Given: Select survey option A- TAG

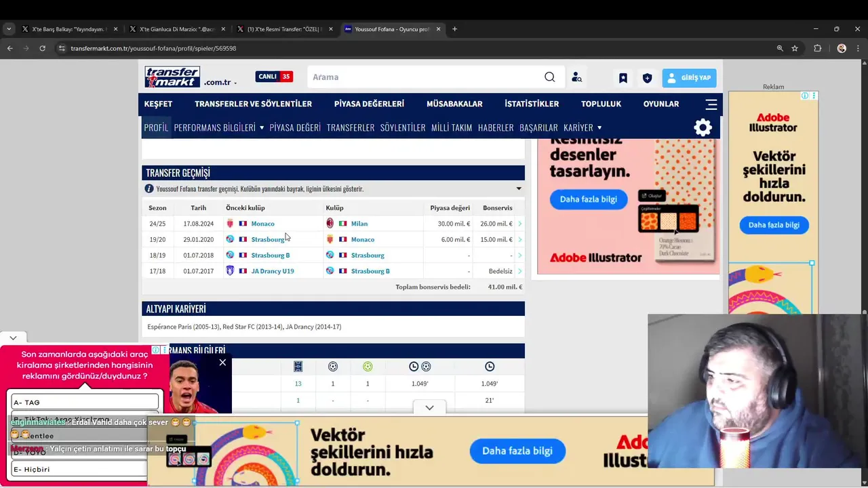Looking at the screenshot, I should point(85,402).
